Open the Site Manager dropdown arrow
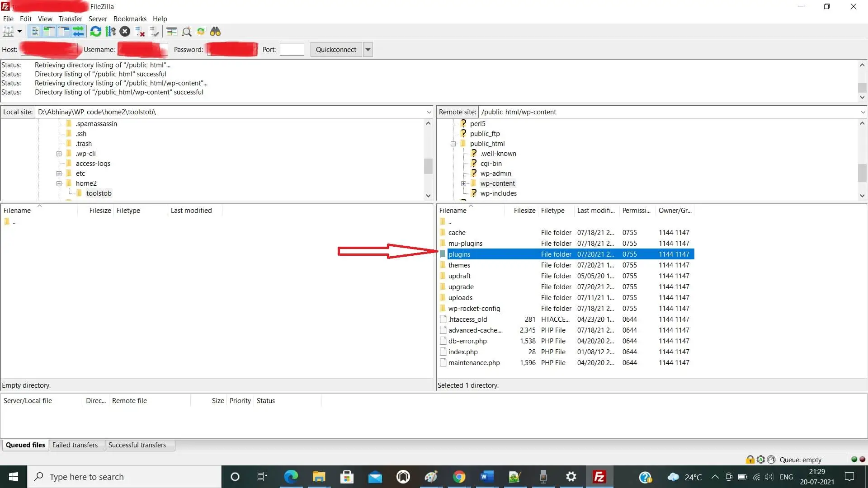The height and width of the screenshot is (488, 868). click(x=19, y=32)
